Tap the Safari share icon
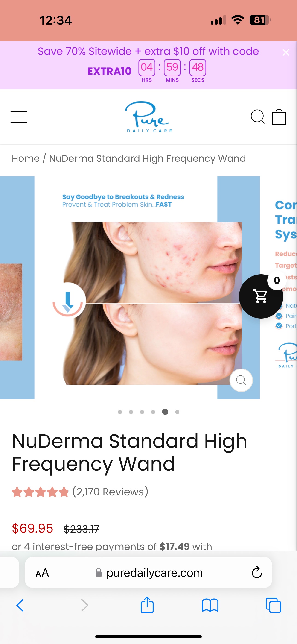 147,605
